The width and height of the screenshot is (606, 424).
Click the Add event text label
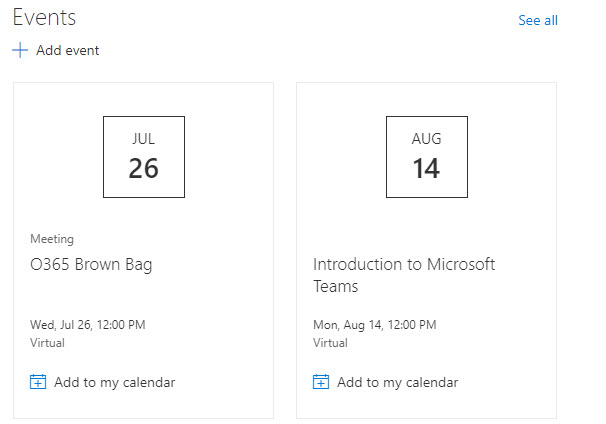(x=67, y=50)
